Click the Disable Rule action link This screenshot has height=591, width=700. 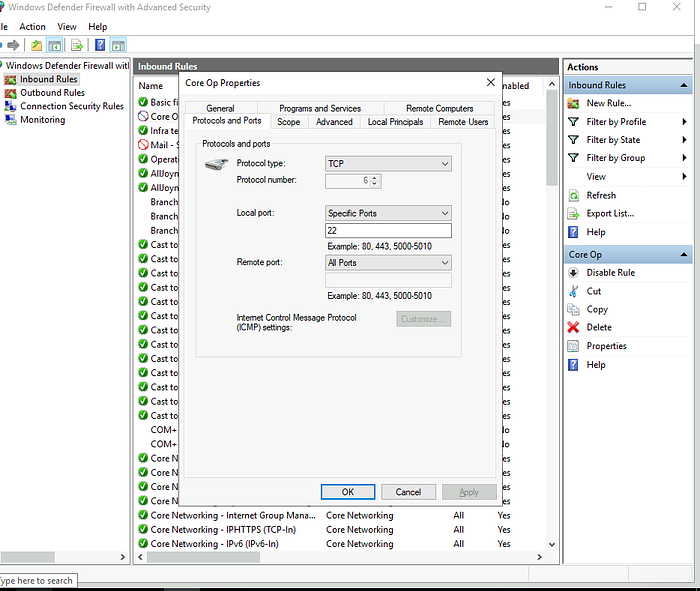pos(610,272)
